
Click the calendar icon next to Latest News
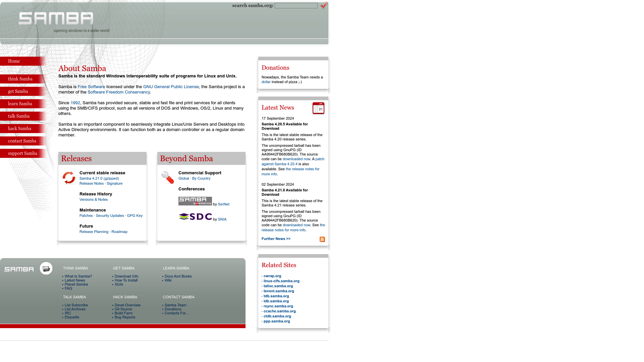click(318, 108)
